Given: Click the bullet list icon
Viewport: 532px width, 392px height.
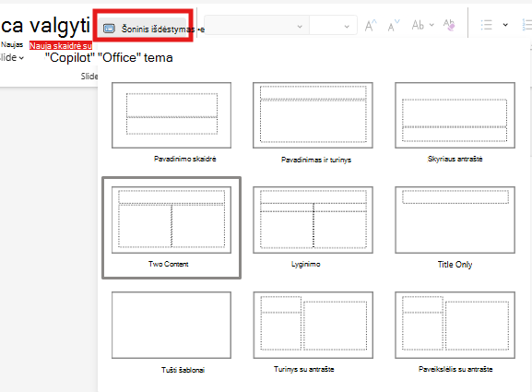Looking at the screenshot, I should click(x=486, y=25).
